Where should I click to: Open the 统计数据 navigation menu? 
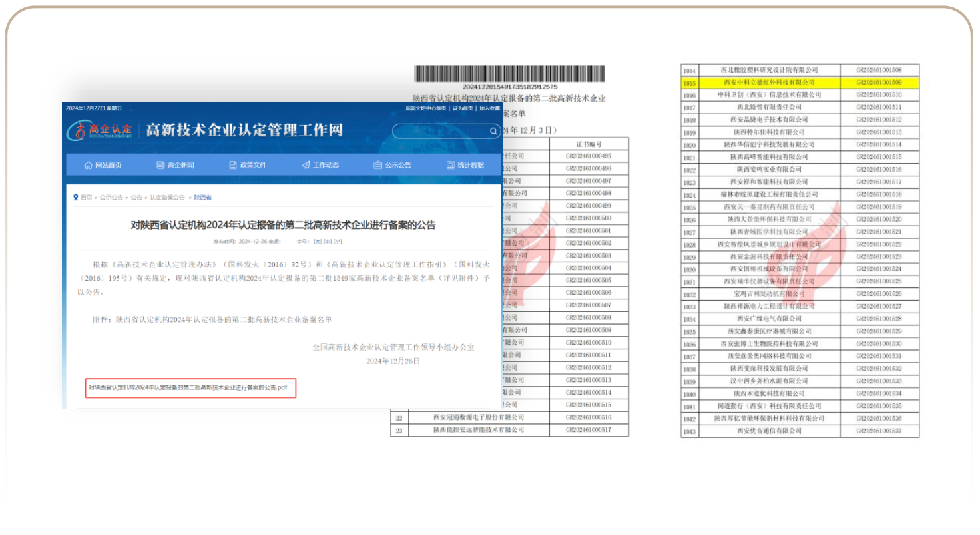coord(471,165)
